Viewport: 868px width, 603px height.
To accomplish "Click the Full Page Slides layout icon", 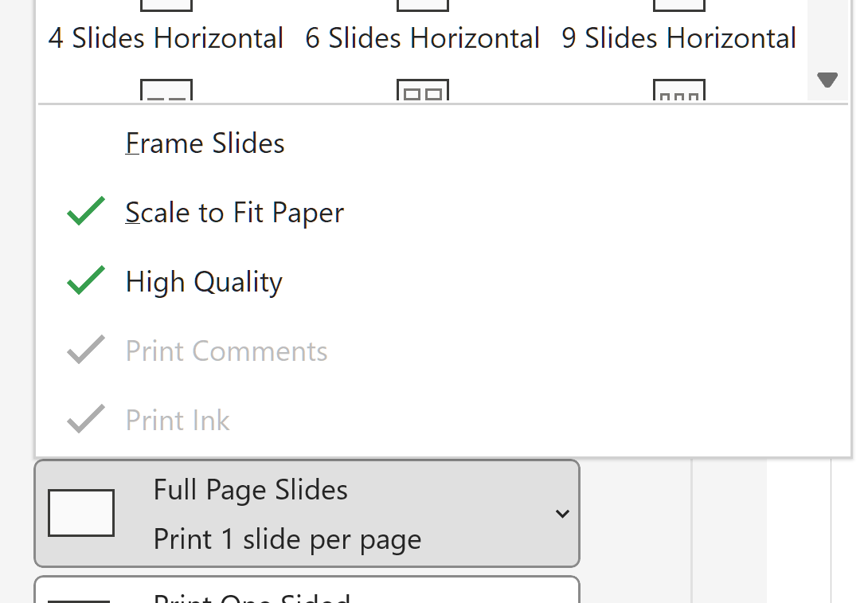I will [x=81, y=513].
